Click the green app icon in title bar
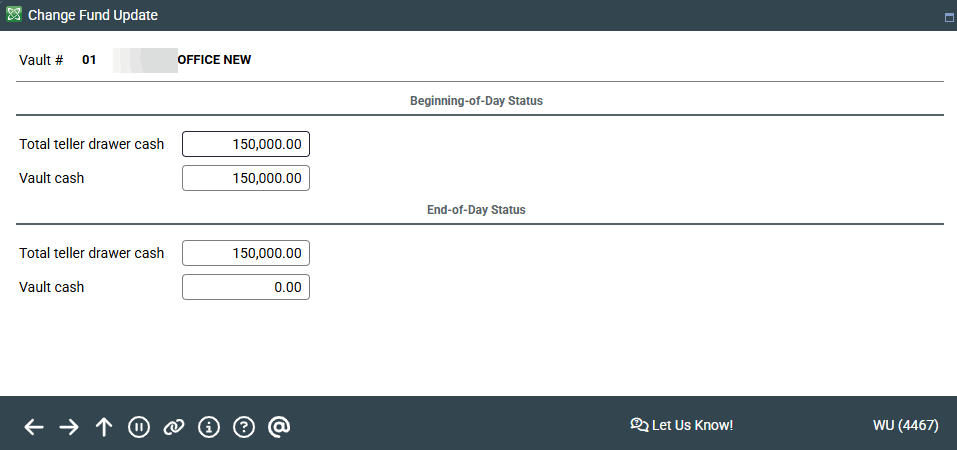This screenshot has height=450, width=957. [13, 15]
